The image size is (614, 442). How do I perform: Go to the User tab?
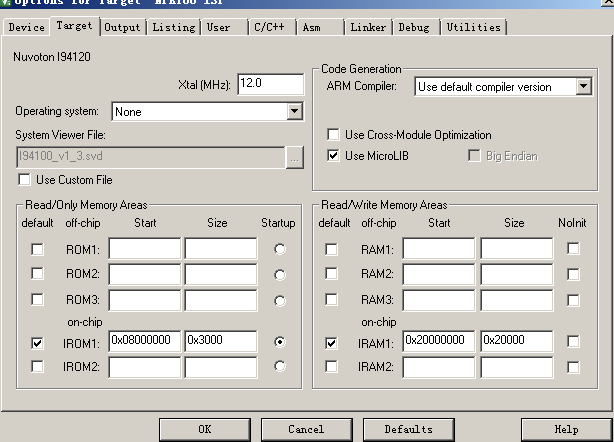click(x=224, y=27)
